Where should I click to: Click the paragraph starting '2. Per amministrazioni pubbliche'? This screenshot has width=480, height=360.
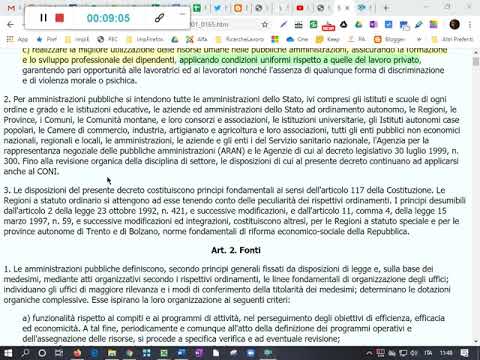click(232, 135)
